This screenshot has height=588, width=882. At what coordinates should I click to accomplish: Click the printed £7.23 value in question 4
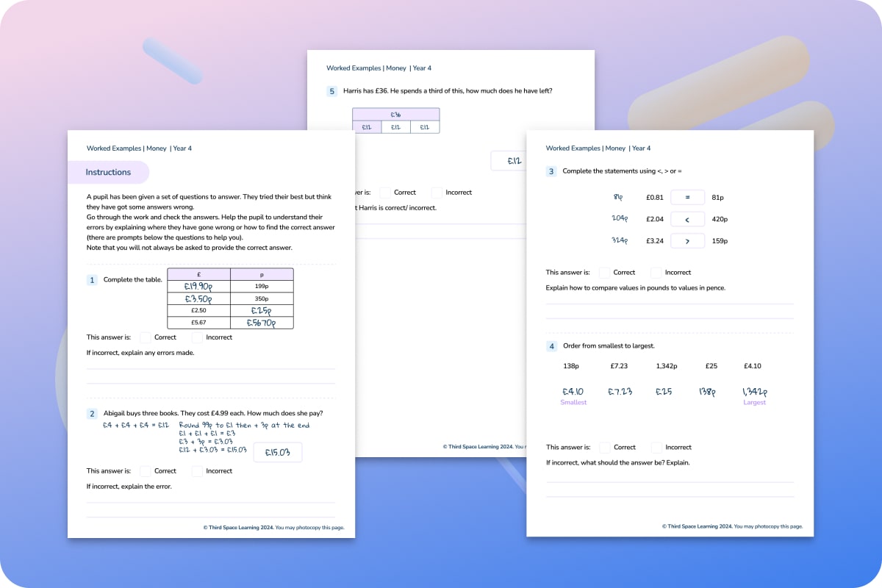pos(619,366)
